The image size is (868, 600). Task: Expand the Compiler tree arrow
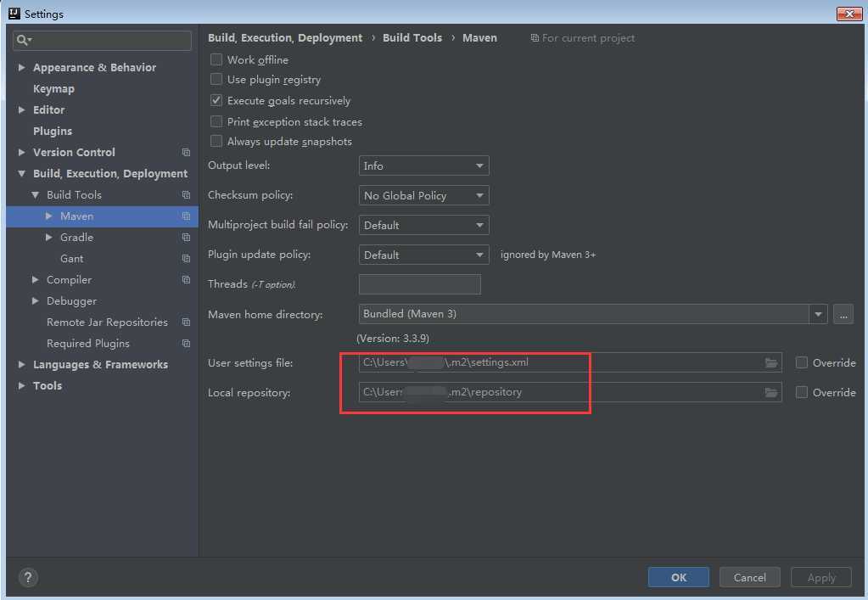[x=36, y=279]
